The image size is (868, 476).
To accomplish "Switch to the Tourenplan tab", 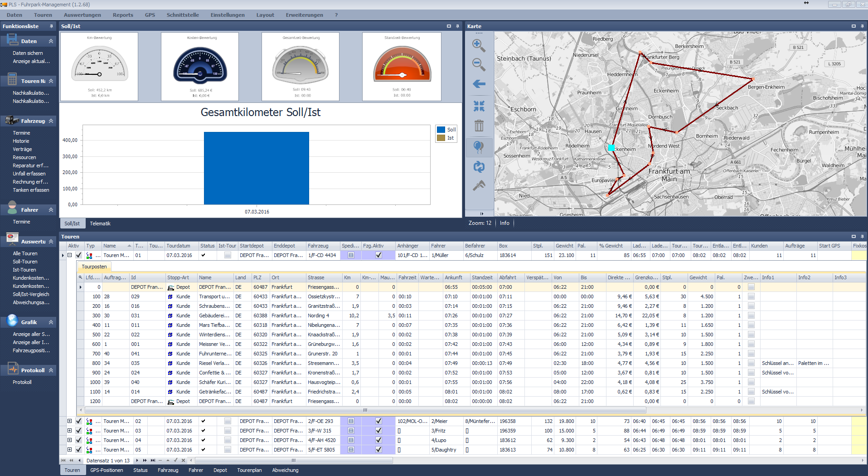I will click(x=249, y=470).
